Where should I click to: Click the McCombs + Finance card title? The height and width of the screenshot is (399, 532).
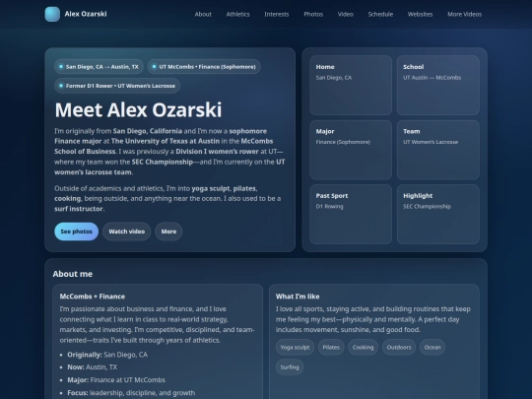coord(93,297)
